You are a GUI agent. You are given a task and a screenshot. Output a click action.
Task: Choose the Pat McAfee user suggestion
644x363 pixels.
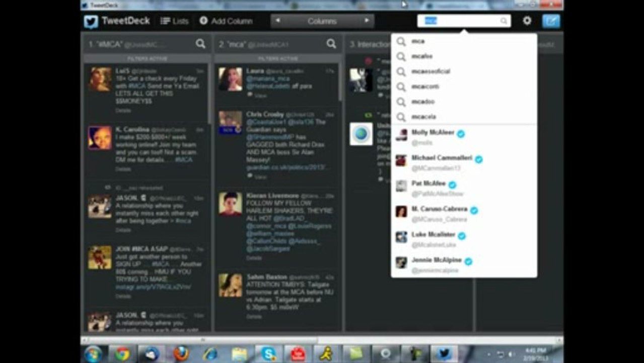464,188
